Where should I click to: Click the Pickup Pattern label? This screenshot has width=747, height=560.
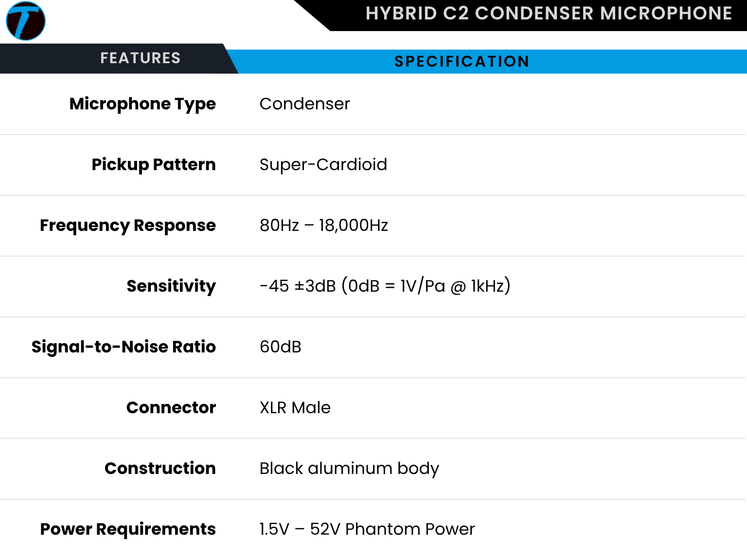coord(154,165)
